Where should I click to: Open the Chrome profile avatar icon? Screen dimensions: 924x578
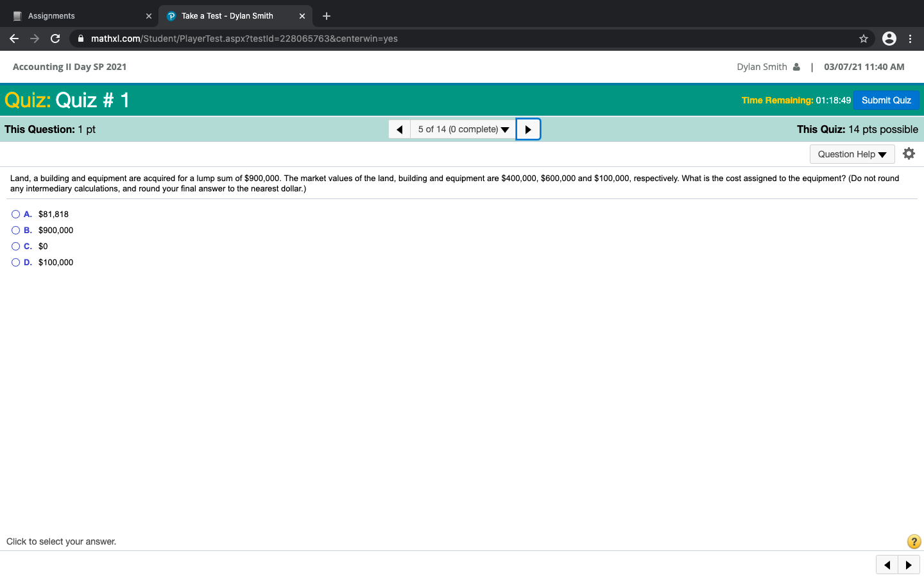click(889, 39)
